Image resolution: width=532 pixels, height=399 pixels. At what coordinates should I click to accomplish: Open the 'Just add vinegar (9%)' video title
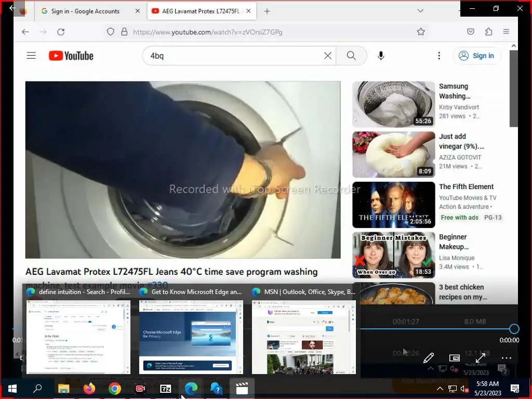(x=461, y=141)
